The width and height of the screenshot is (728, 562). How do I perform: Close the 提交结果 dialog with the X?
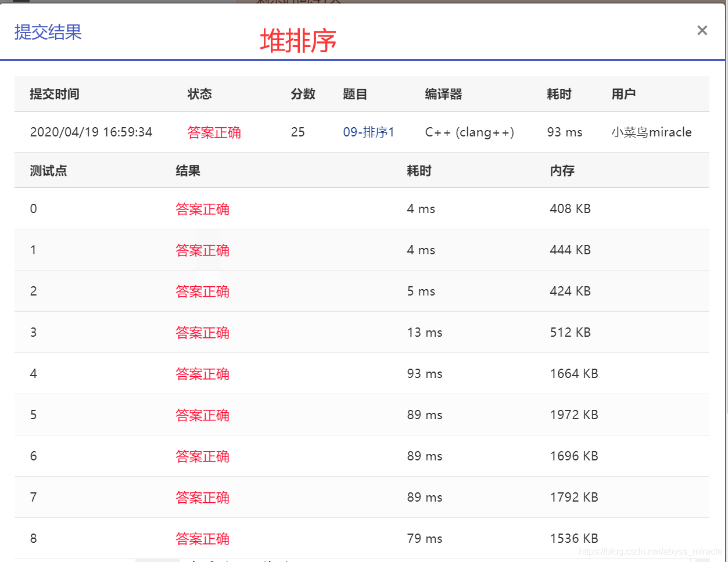pos(702,31)
